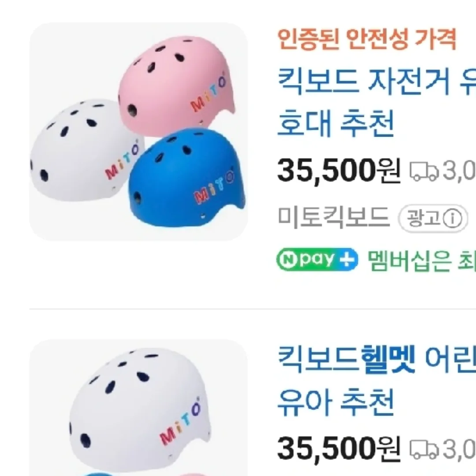Open the first product's three-helmet thumbnail

[x=138, y=132]
